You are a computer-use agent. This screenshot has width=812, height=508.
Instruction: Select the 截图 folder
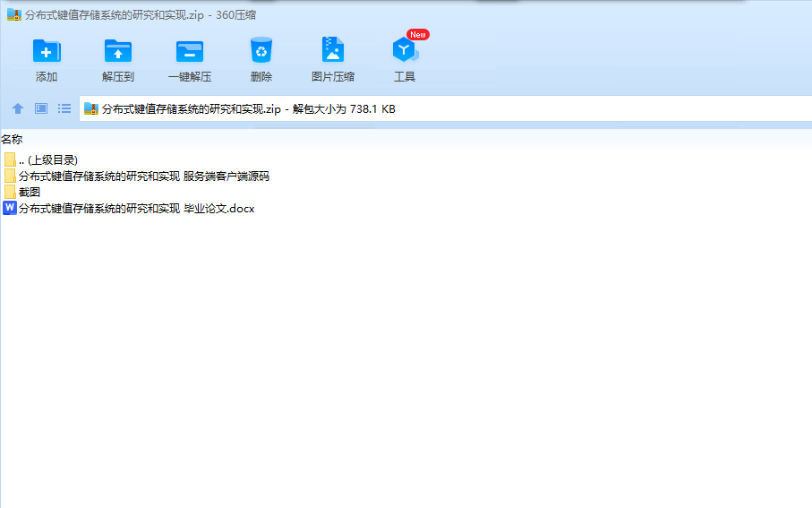21,193
